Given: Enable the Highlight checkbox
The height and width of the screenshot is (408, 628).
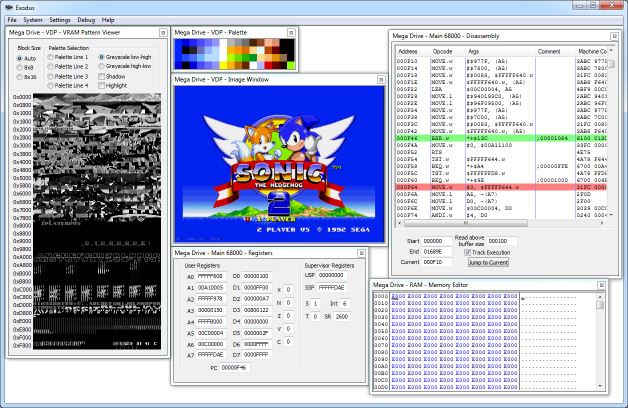Looking at the screenshot, I should pyautogui.click(x=113, y=86).
